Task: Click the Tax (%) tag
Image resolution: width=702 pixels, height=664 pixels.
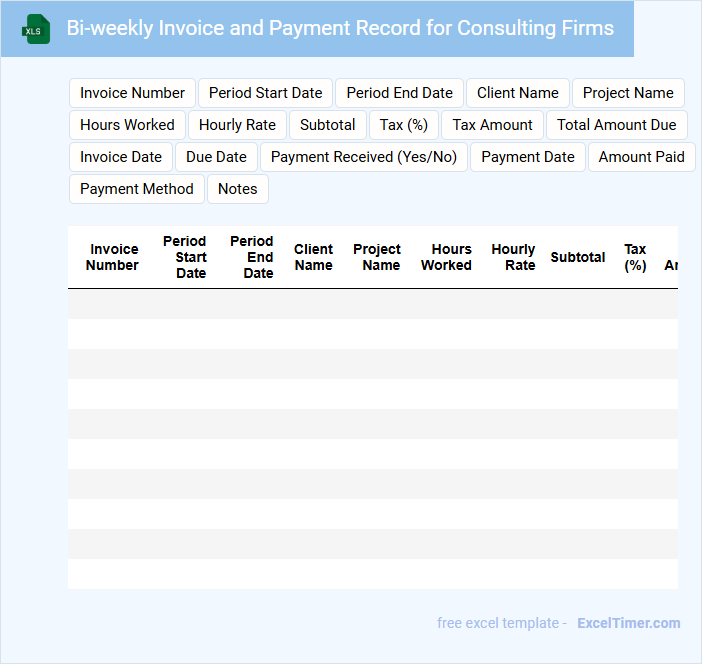Action: click(x=403, y=125)
